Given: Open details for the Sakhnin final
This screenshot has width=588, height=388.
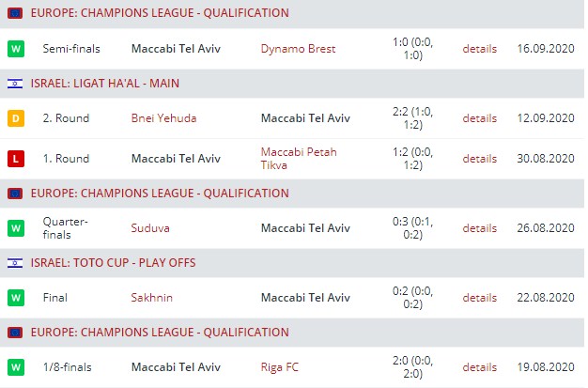Looking at the screenshot, I should [479, 298].
